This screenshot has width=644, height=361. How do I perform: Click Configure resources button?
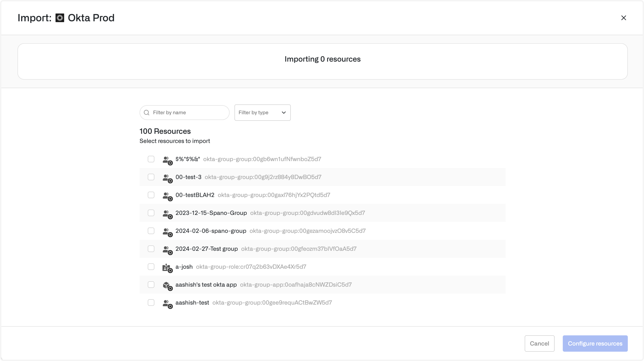click(595, 344)
